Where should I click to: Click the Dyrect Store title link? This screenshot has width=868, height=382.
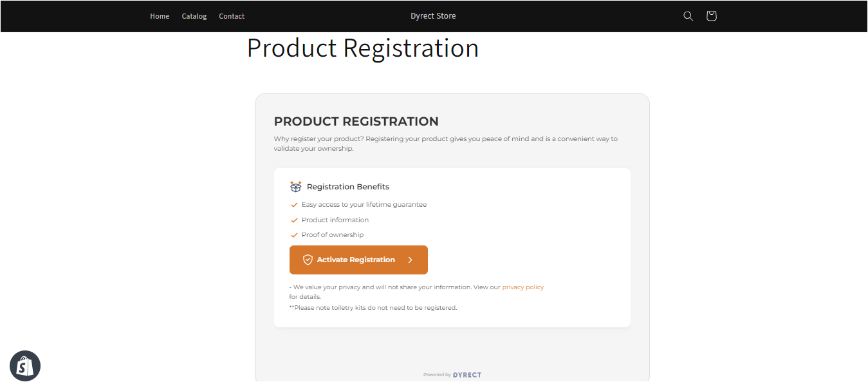coord(433,16)
